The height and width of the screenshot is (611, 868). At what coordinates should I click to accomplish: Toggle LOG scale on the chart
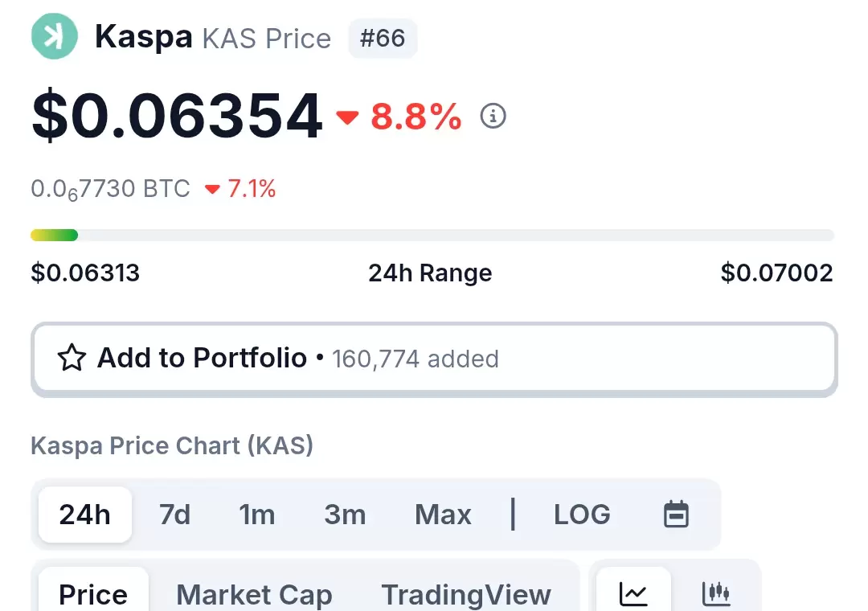582,514
